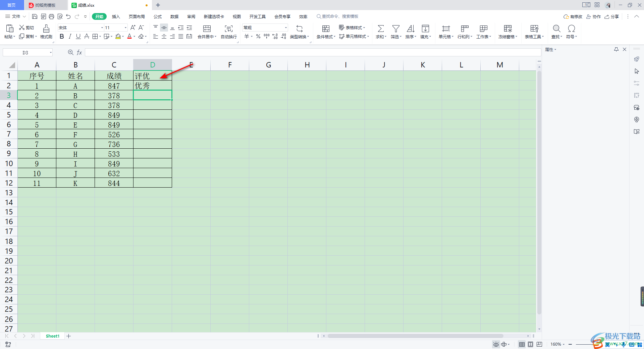Click the Save icon in quick access bar
This screenshot has width=644, height=349.
(x=35, y=16)
